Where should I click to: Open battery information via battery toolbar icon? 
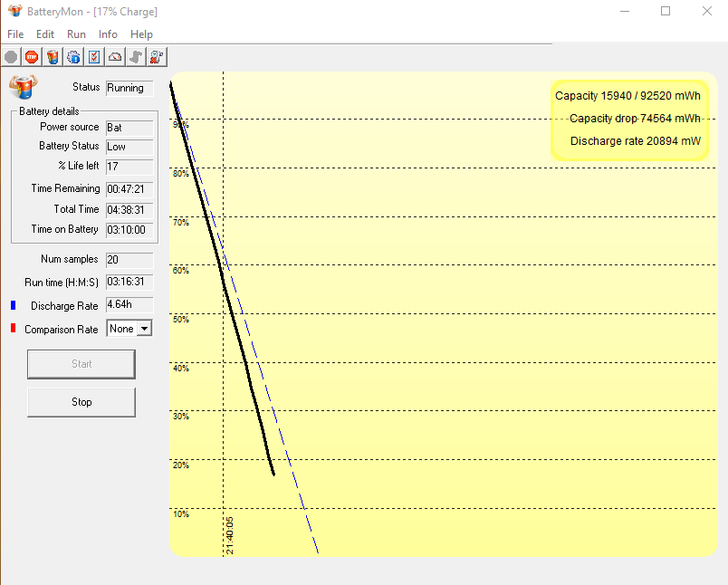tap(53, 57)
